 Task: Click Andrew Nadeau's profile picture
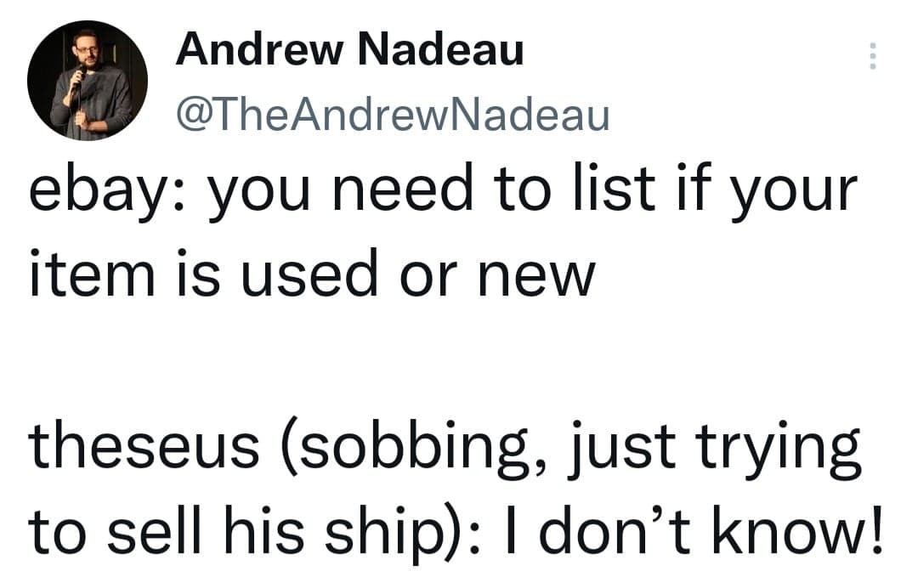(x=88, y=81)
